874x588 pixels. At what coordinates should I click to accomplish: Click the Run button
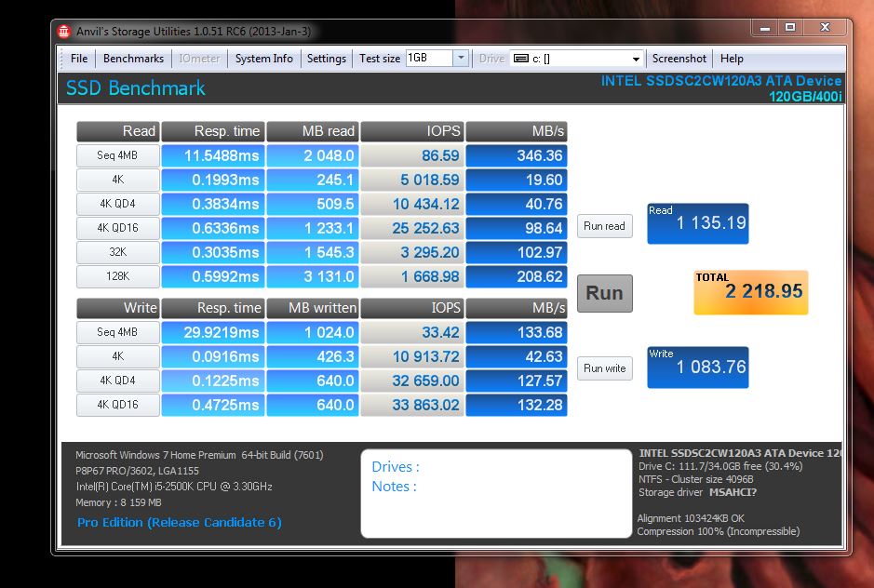(x=605, y=293)
